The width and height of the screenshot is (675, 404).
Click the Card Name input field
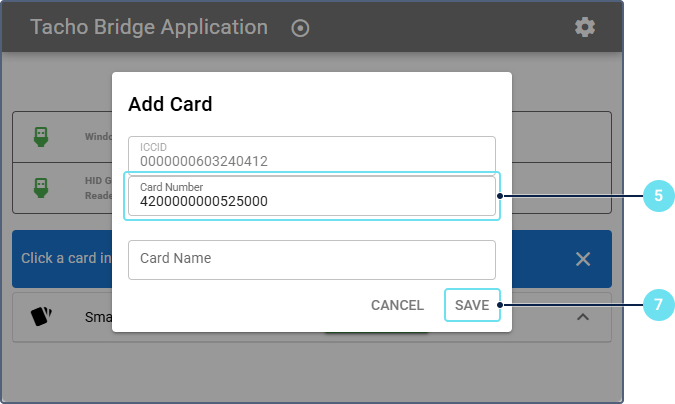(x=312, y=259)
